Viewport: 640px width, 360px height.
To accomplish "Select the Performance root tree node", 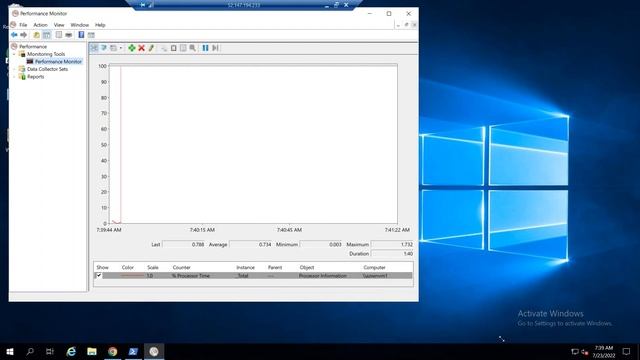I will tap(33, 47).
